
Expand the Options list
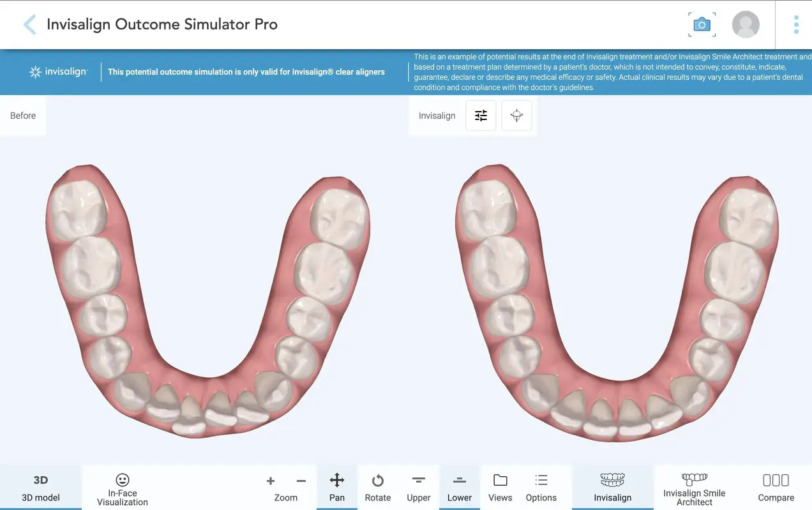(541, 488)
